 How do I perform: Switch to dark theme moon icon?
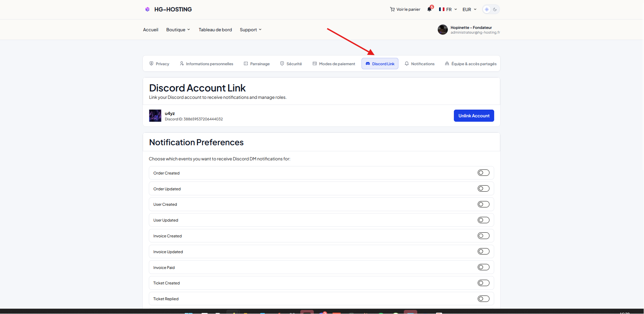coord(495,9)
